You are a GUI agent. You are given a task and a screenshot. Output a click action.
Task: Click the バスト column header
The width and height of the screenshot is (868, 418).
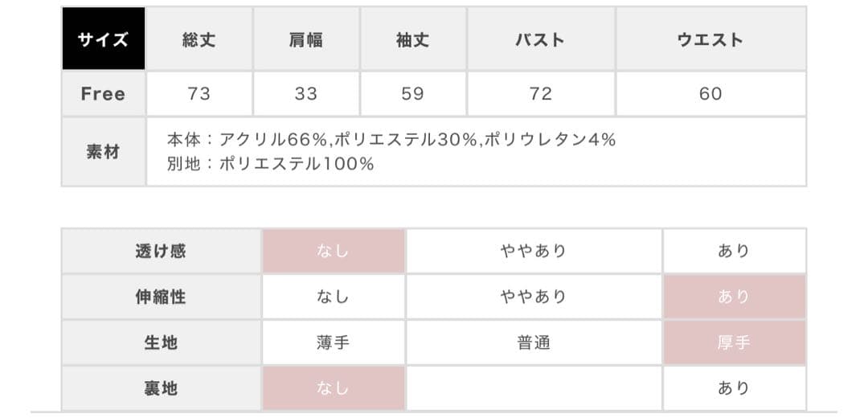pyautogui.click(x=540, y=39)
